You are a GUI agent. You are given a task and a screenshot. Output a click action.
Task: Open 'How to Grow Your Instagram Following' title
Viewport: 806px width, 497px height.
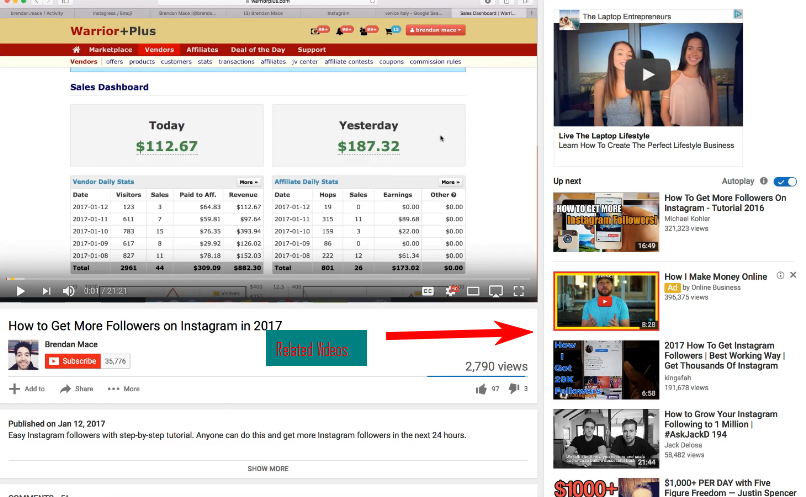pos(721,425)
